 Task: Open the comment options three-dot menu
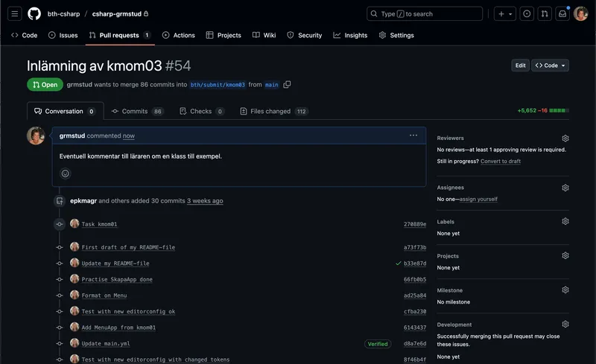tap(413, 135)
